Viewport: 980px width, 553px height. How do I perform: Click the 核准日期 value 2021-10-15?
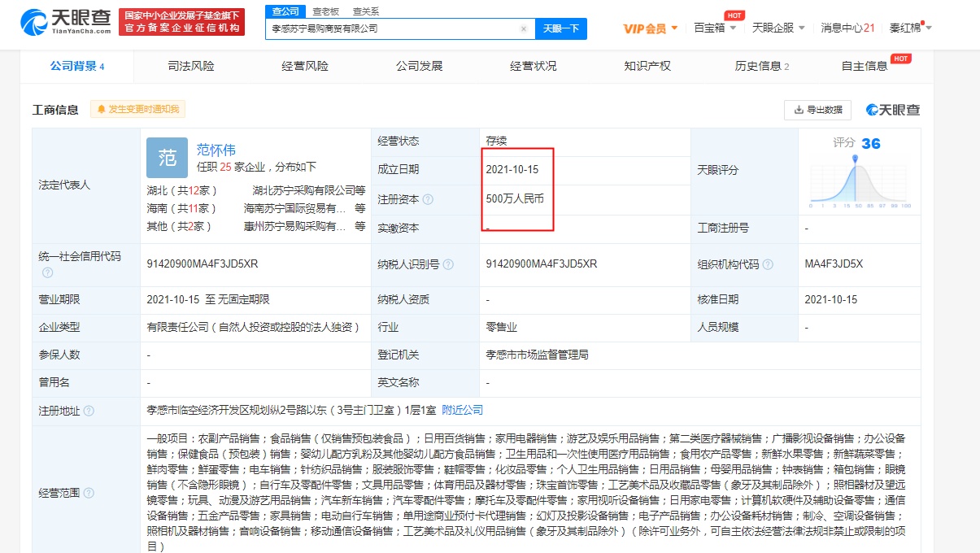click(831, 299)
